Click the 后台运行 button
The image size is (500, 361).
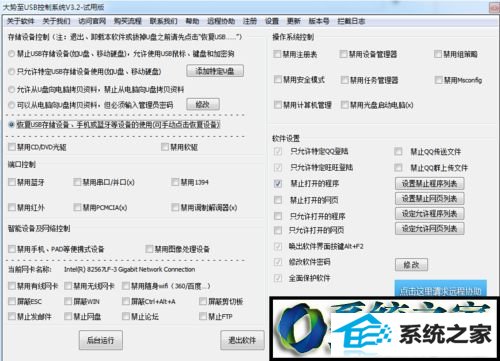coord(101,340)
